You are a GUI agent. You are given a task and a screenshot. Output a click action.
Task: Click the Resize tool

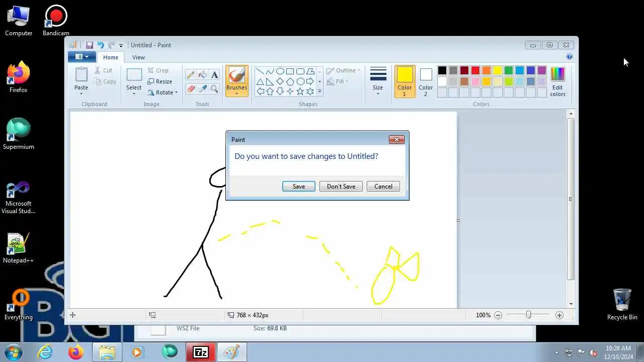[x=160, y=81]
